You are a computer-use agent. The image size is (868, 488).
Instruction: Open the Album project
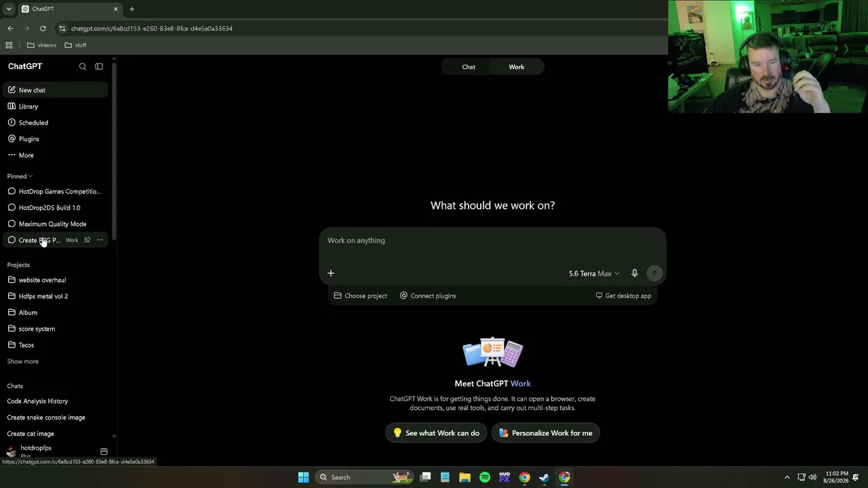point(54,312)
